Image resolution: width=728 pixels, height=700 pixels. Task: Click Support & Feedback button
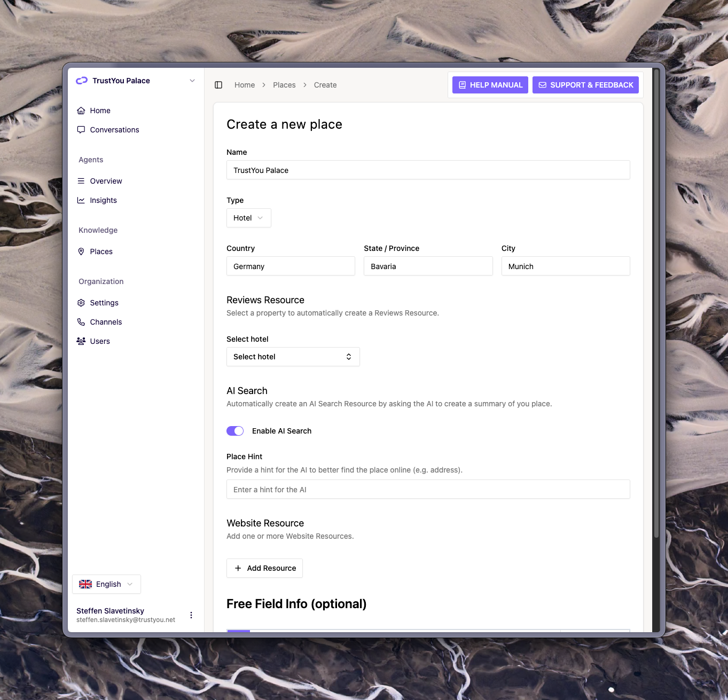pyautogui.click(x=585, y=85)
